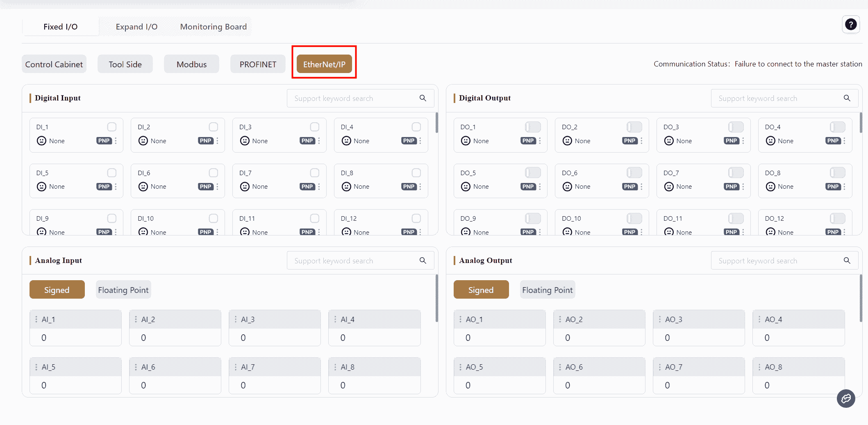The width and height of the screenshot is (868, 425).
Task: Open the three-dot menu for DO_7
Action: 743,187
